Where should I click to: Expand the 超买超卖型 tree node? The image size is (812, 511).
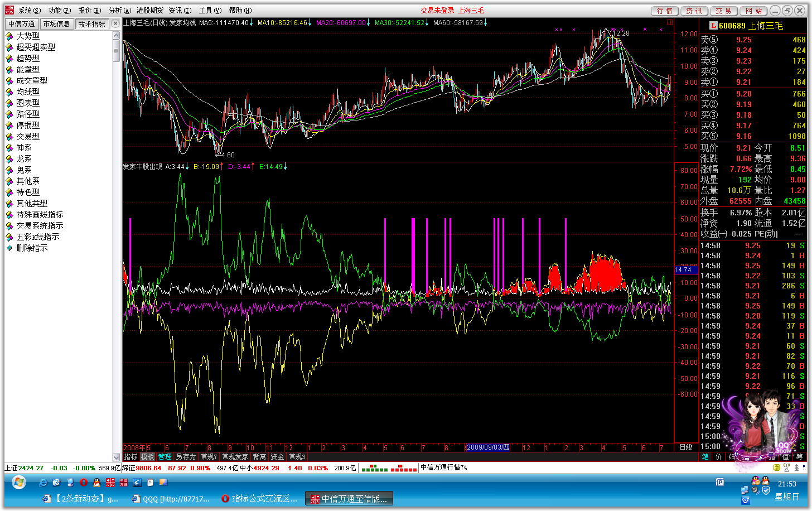[x=36, y=47]
